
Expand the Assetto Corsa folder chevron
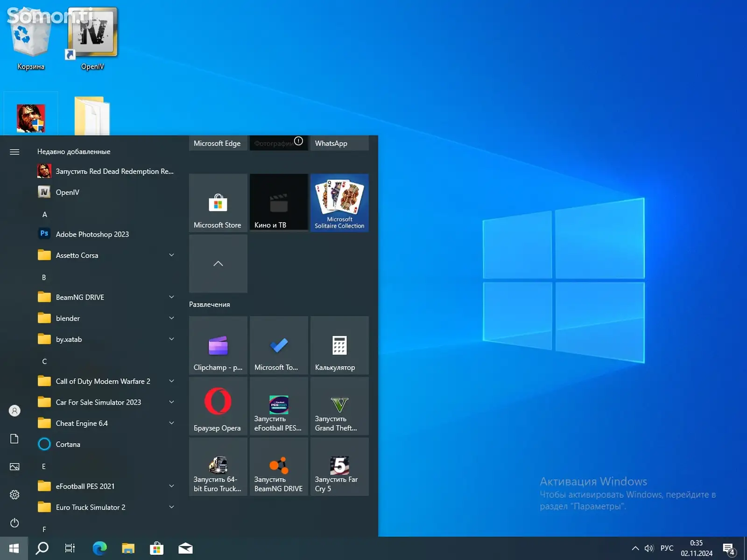click(171, 255)
